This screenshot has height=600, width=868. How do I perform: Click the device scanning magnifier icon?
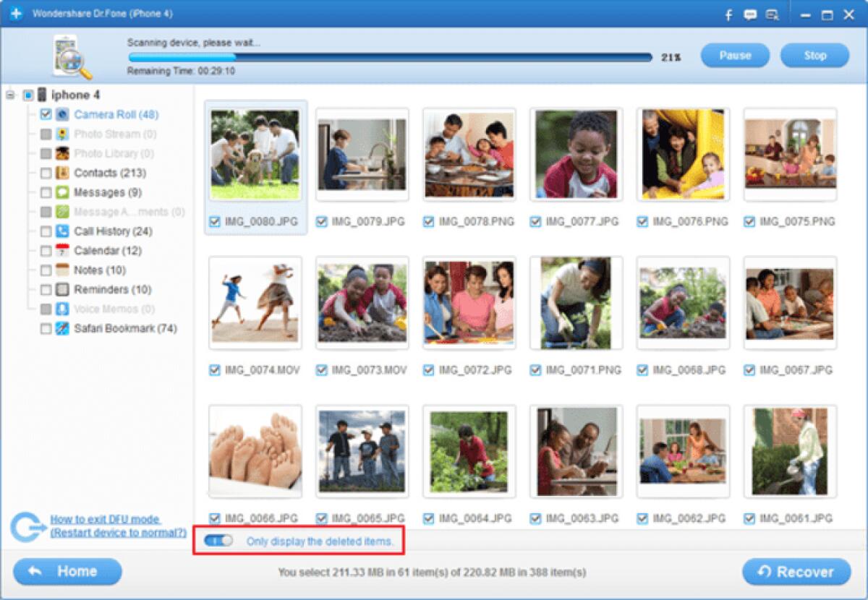click(x=70, y=55)
